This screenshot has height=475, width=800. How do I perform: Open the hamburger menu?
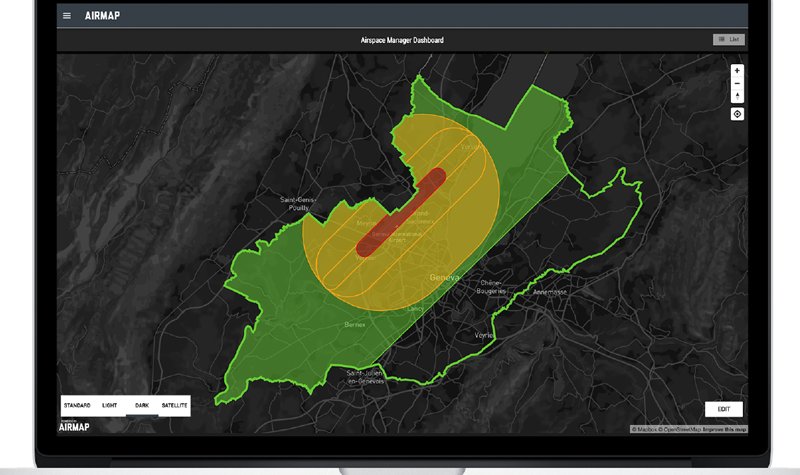(67, 16)
